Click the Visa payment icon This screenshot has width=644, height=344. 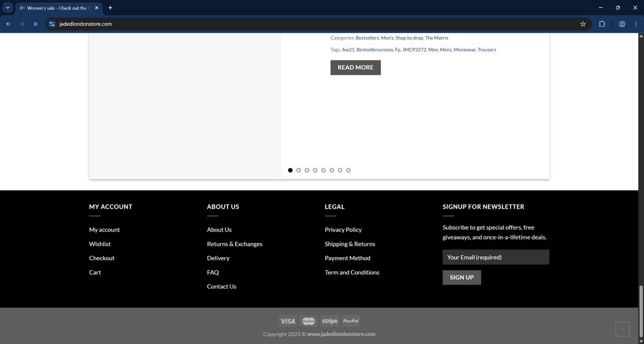[x=288, y=321]
